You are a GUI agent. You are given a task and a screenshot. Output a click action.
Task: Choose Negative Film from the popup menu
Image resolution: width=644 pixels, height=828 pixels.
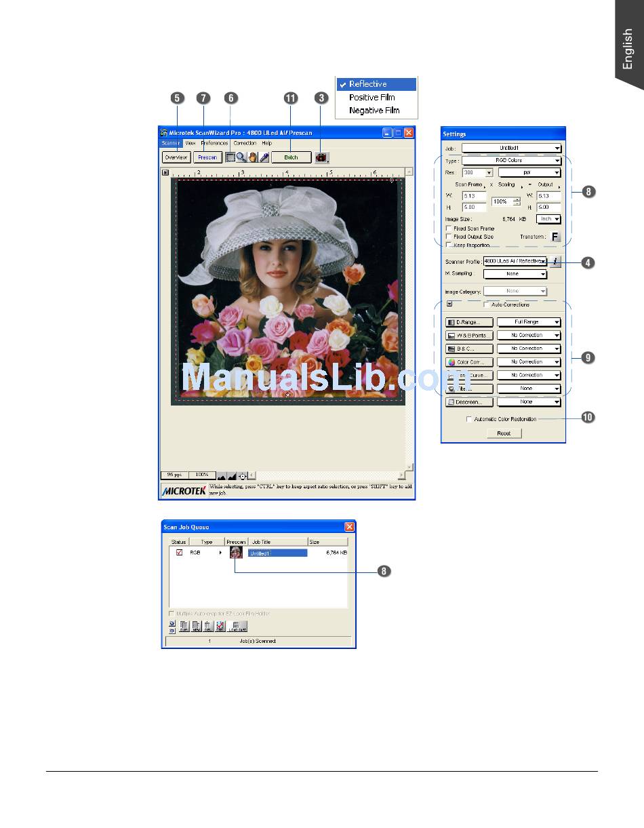[x=377, y=110]
